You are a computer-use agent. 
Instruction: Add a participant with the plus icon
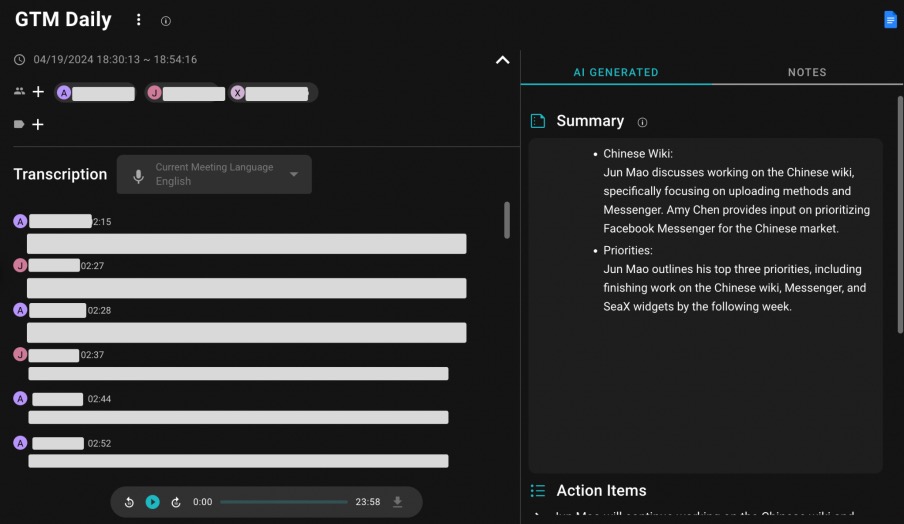[x=38, y=92]
